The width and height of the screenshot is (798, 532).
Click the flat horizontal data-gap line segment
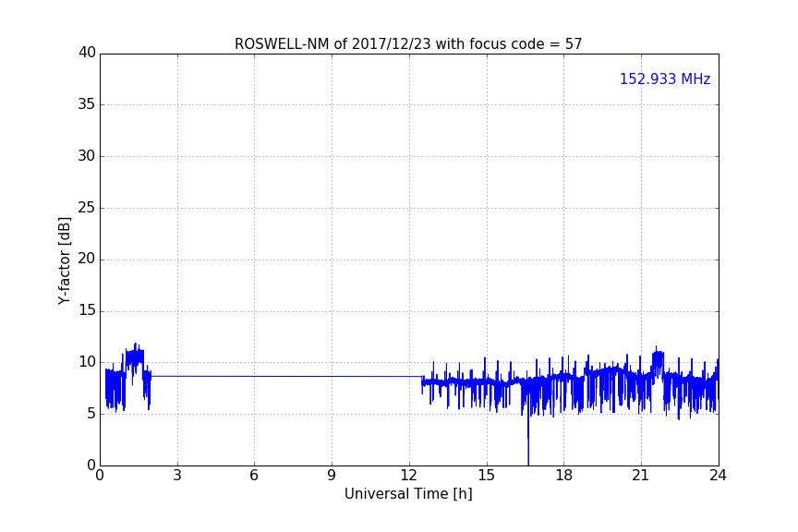(286, 376)
